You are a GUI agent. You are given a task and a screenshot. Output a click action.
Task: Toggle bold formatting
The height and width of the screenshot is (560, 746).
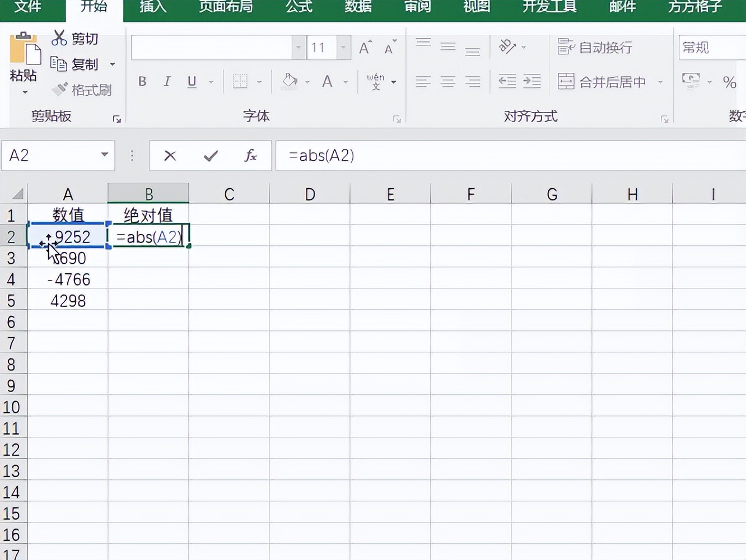[x=142, y=81]
